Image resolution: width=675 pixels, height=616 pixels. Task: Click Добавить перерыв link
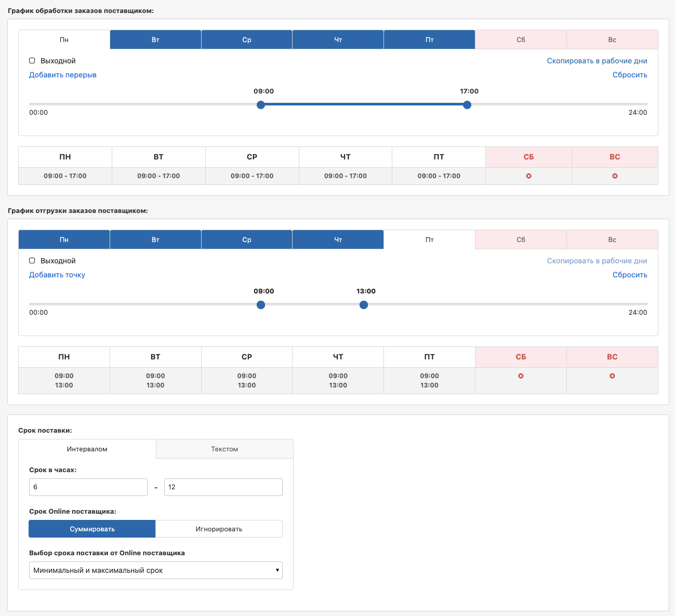pos(63,75)
